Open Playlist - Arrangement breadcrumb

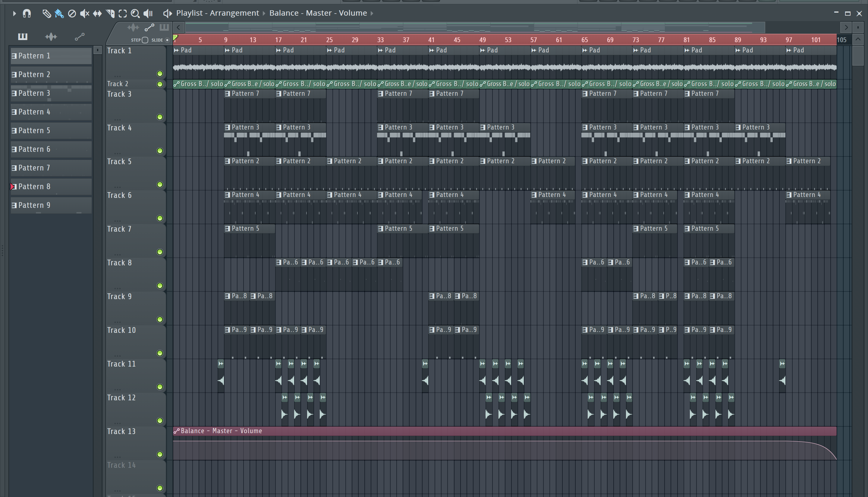pyautogui.click(x=218, y=13)
